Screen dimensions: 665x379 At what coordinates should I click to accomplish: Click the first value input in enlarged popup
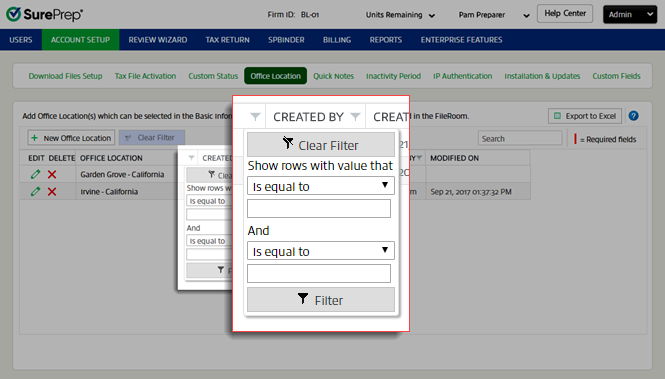click(x=319, y=209)
